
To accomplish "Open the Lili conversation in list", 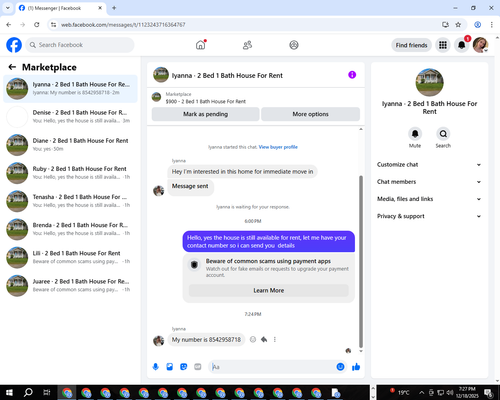I will [70, 257].
